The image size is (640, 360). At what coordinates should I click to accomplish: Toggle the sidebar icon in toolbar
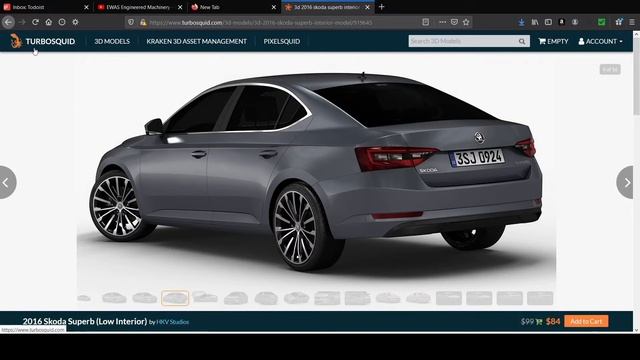548,22
